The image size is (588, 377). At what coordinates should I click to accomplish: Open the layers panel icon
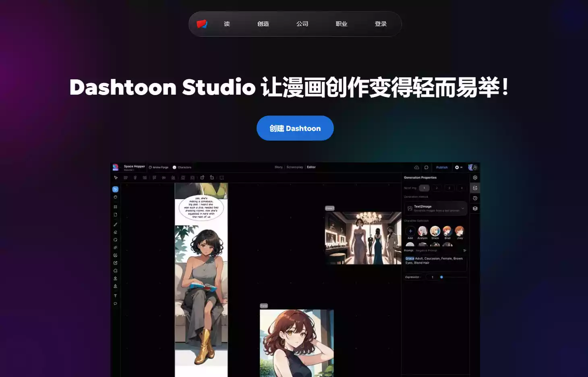point(475,209)
